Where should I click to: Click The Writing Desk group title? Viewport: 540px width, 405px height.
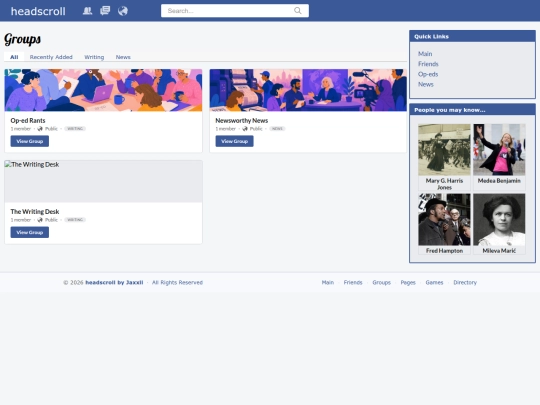pos(35,211)
